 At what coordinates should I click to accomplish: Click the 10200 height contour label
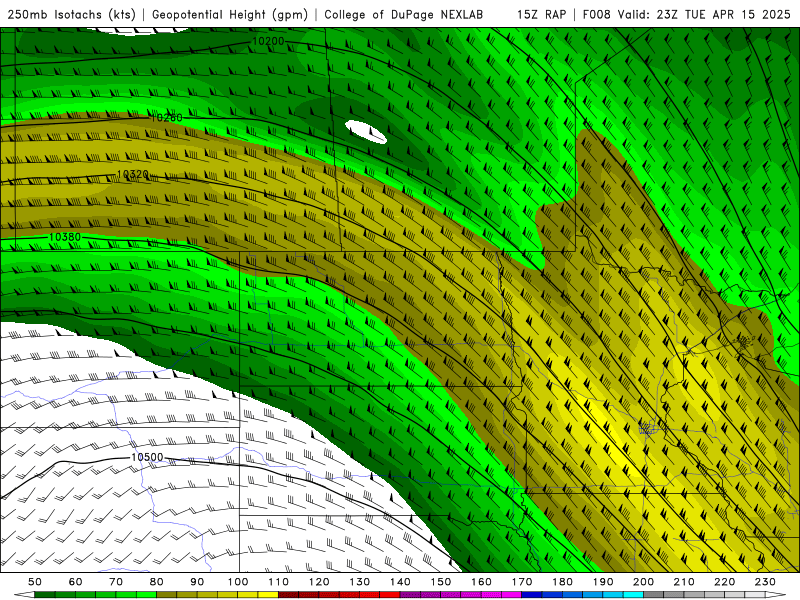(x=268, y=41)
